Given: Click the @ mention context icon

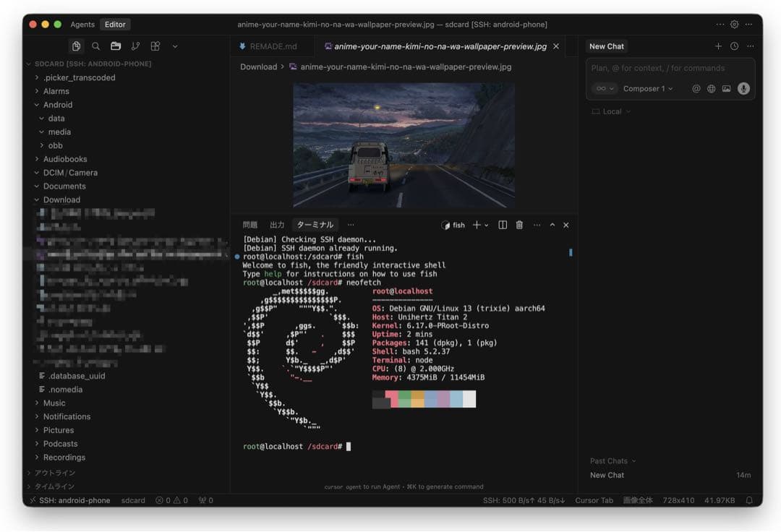Looking at the screenshot, I should click(696, 89).
